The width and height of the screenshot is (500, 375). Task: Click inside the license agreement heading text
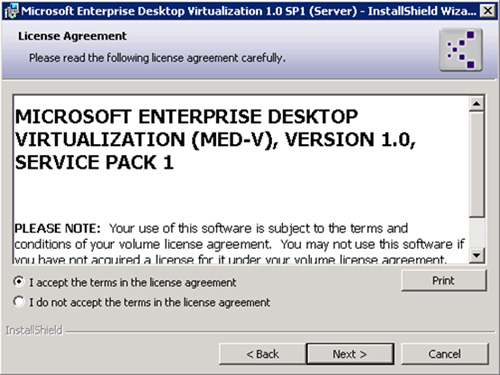coord(215,139)
